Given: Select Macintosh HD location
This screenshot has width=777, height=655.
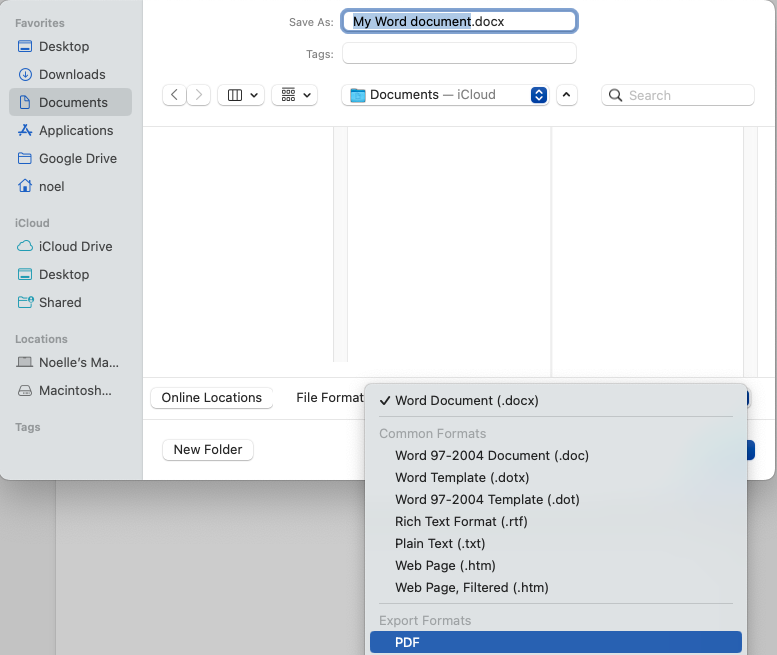Looking at the screenshot, I should point(70,390).
